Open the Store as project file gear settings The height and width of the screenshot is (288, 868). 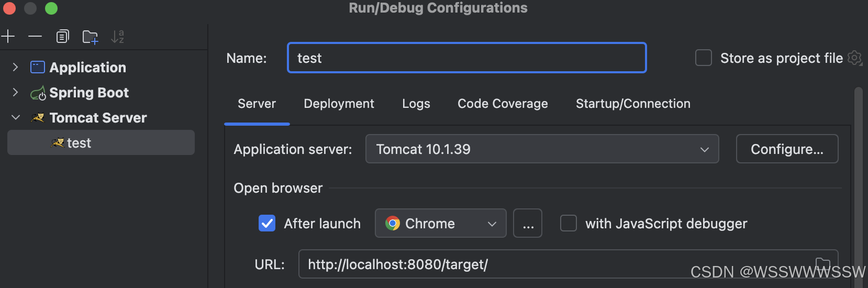854,58
